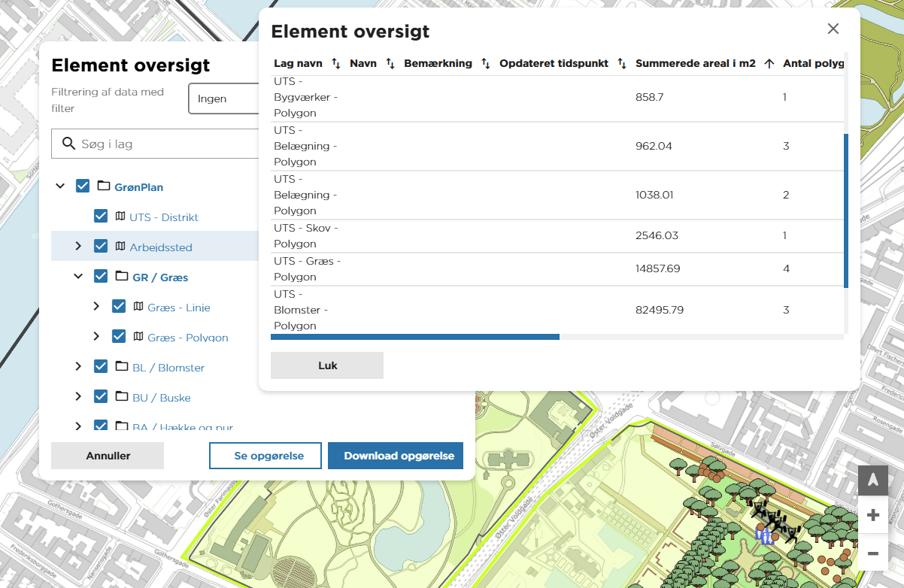Expand the BL / Blomster folder

pos(78,367)
